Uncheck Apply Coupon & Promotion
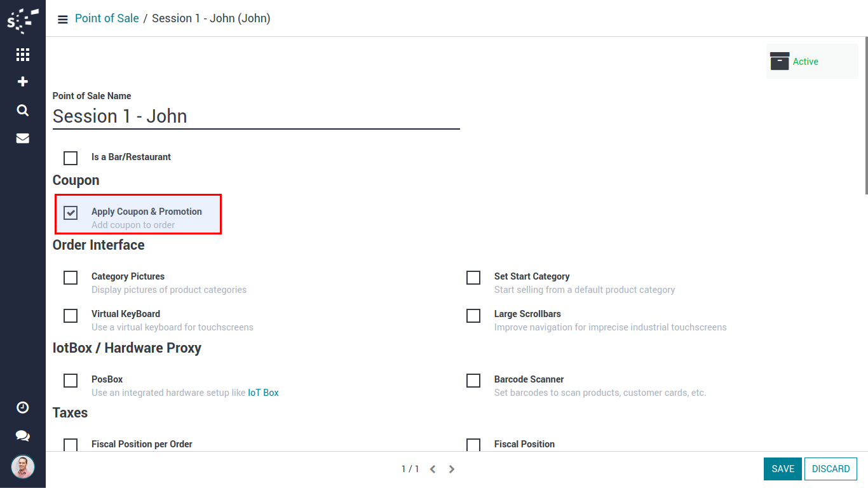 pyautogui.click(x=71, y=212)
